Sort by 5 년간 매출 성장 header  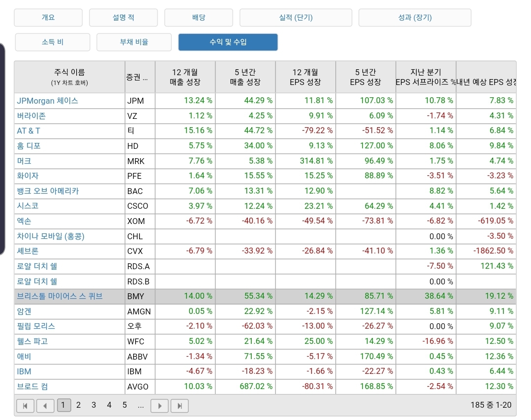(245, 77)
